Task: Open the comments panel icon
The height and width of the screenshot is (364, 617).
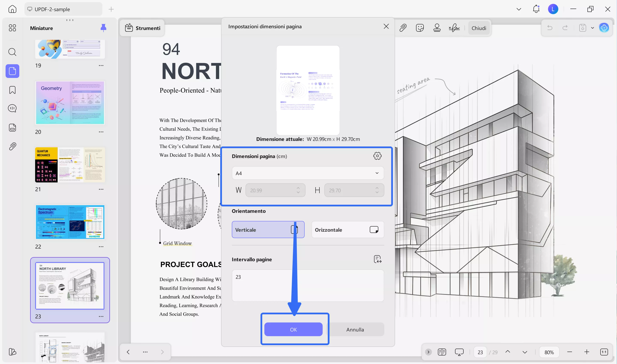Action: [x=12, y=108]
